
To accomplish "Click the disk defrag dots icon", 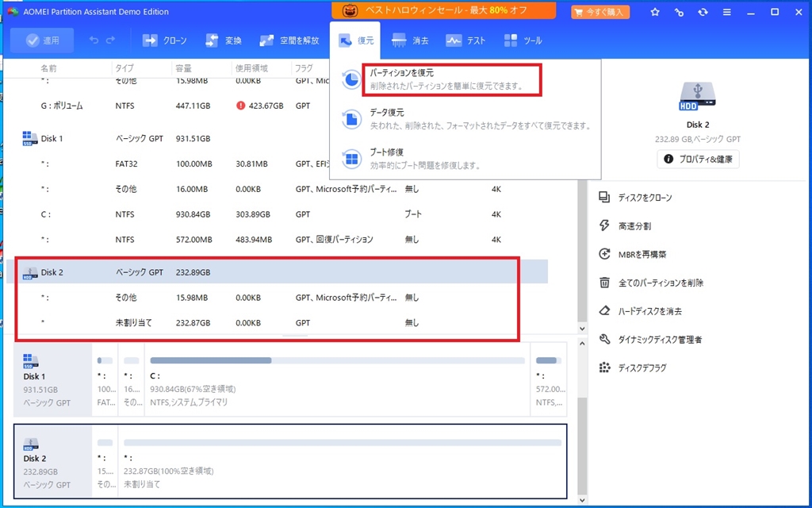I will (x=604, y=368).
